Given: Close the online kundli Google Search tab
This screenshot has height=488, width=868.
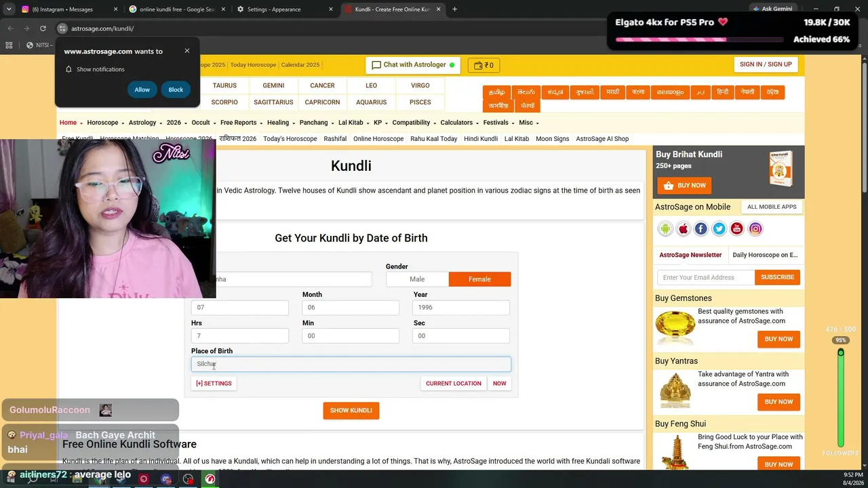Looking at the screenshot, I should pyautogui.click(x=223, y=9).
